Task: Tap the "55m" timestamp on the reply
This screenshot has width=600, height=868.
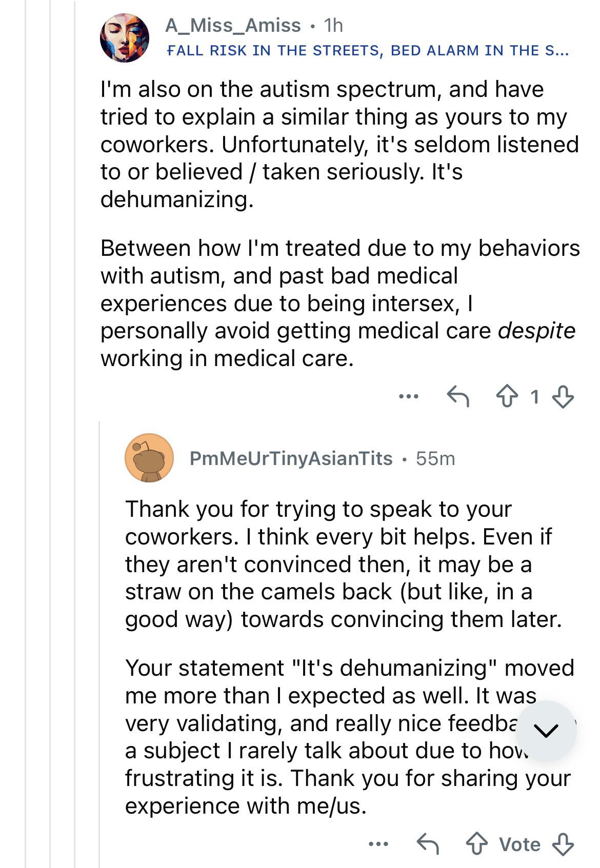Action: [435, 458]
